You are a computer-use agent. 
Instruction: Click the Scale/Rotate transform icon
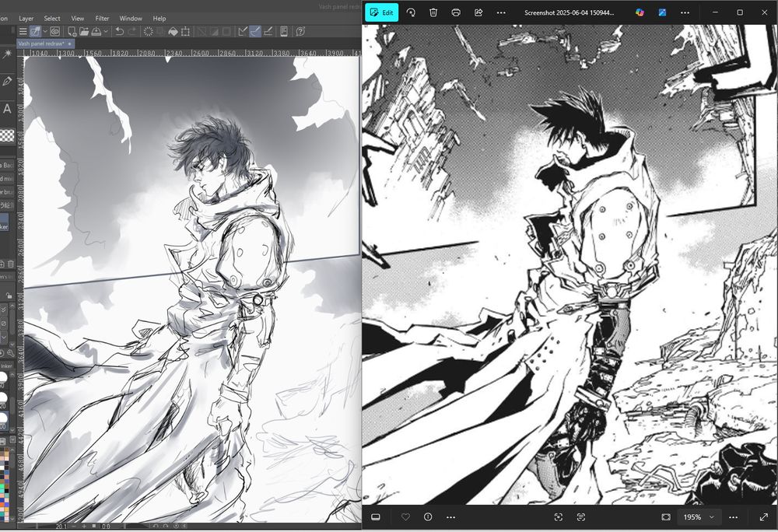coord(185,32)
